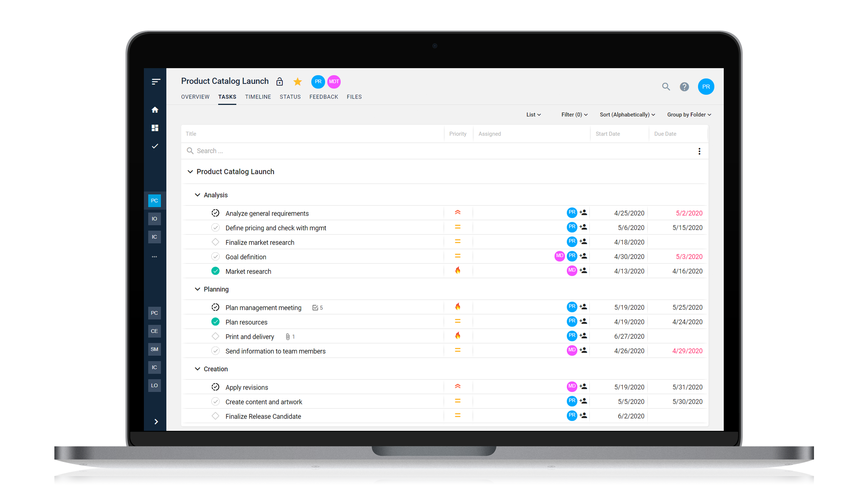
Task: Collapse the Planning folder
Action: pyautogui.click(x=197, y=289)
